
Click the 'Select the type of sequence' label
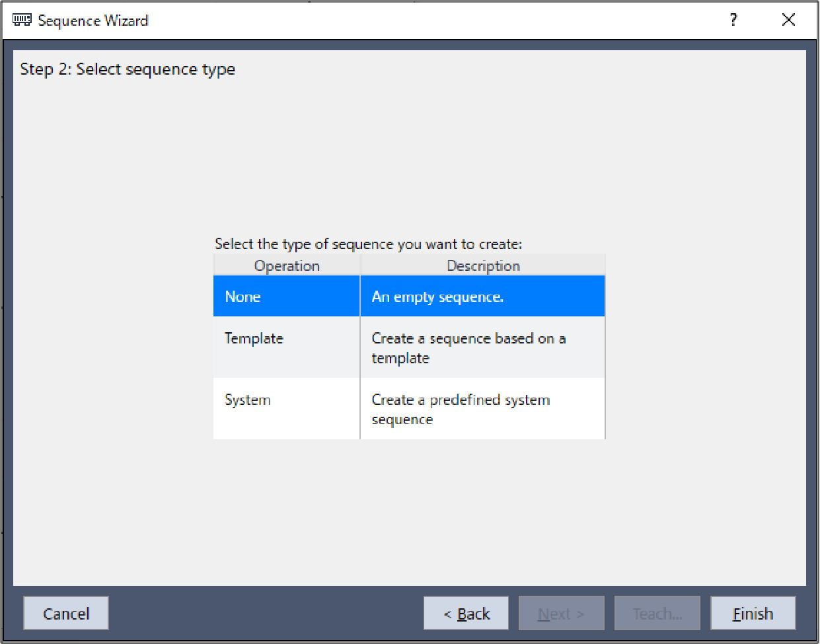(368, 244)
